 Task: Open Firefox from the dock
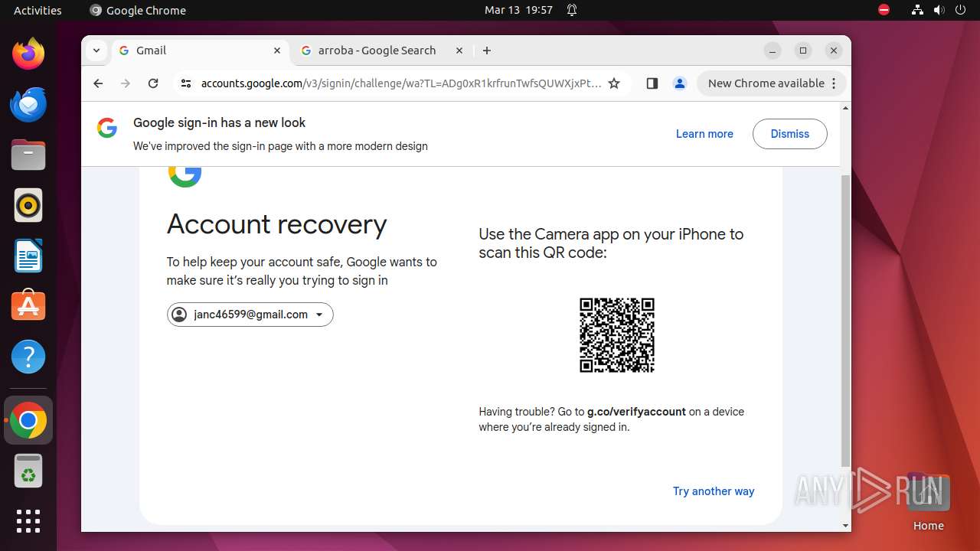(x=28, y=54)
